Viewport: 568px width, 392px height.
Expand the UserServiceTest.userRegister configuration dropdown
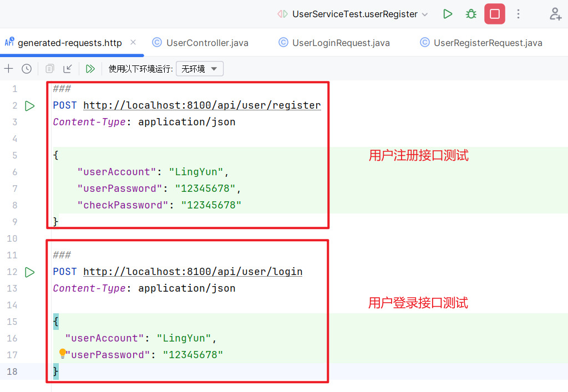[x=425, y=14]
